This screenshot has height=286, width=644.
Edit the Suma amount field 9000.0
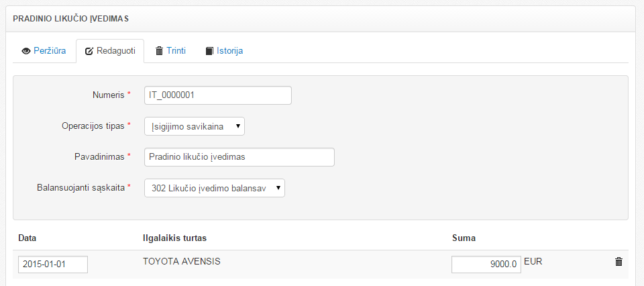click(x=486, y=265)
